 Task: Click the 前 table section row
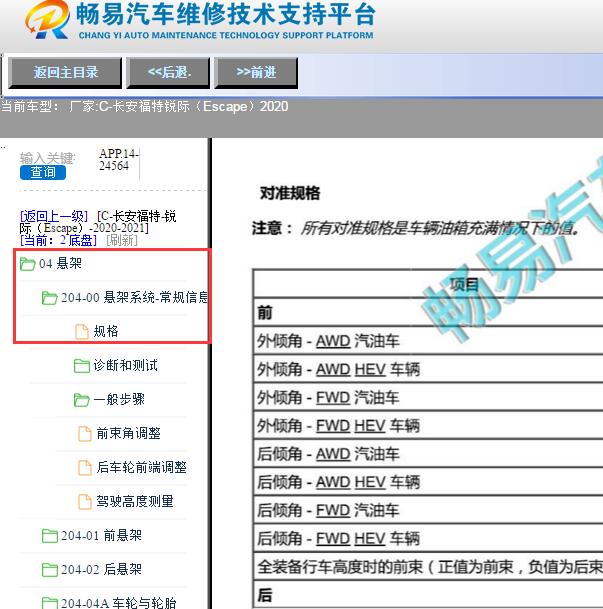click(428, 313)
